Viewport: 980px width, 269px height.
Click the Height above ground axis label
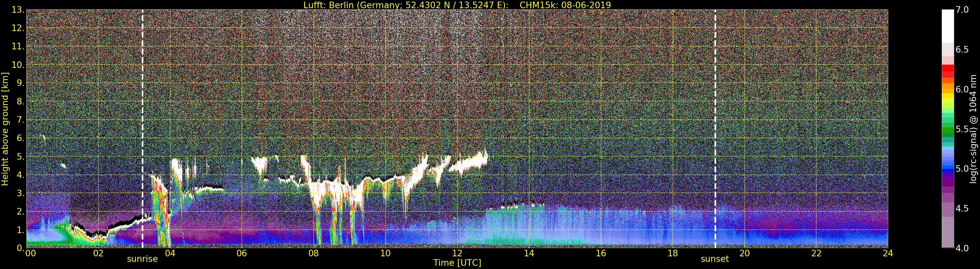click(x=5, y=129)
